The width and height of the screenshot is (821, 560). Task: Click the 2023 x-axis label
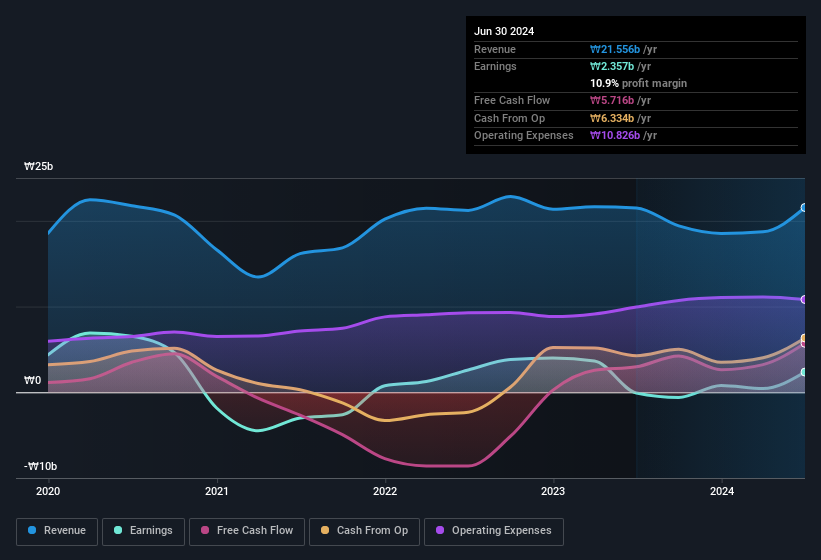[x=553, y=491]
